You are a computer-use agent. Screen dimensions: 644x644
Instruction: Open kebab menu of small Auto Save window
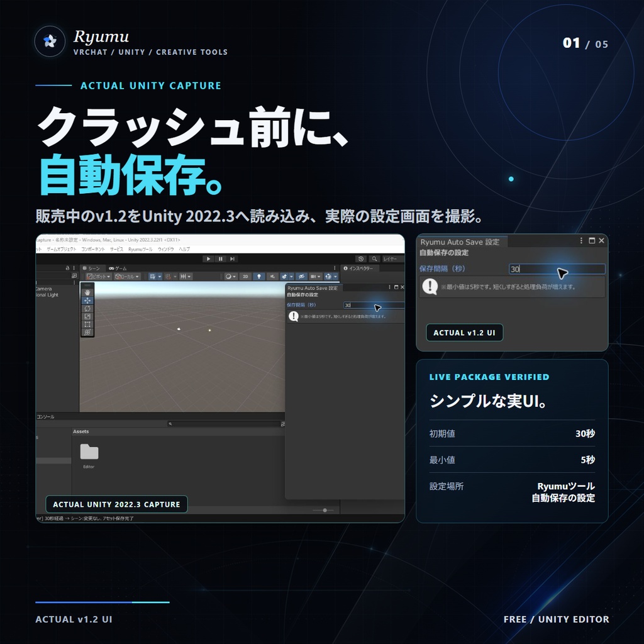tap(389, 287)
